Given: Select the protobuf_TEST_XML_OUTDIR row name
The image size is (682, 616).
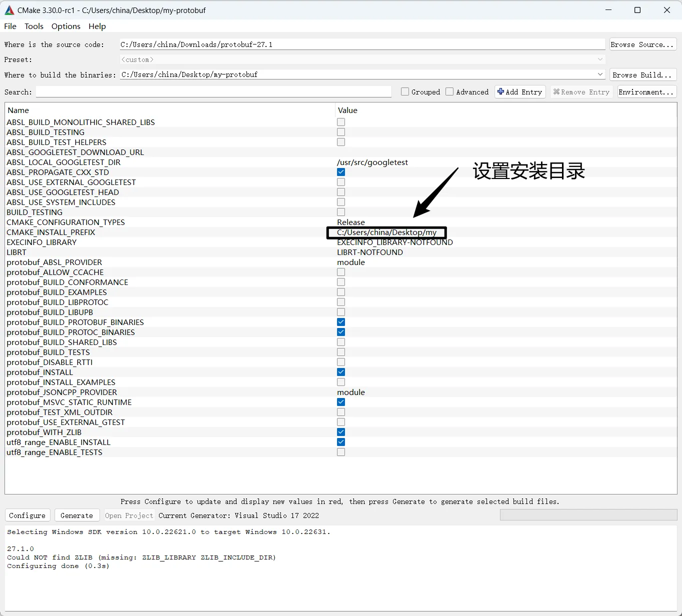Looking at the screenshot, I should pyautogui.click(x=59, y=412).
